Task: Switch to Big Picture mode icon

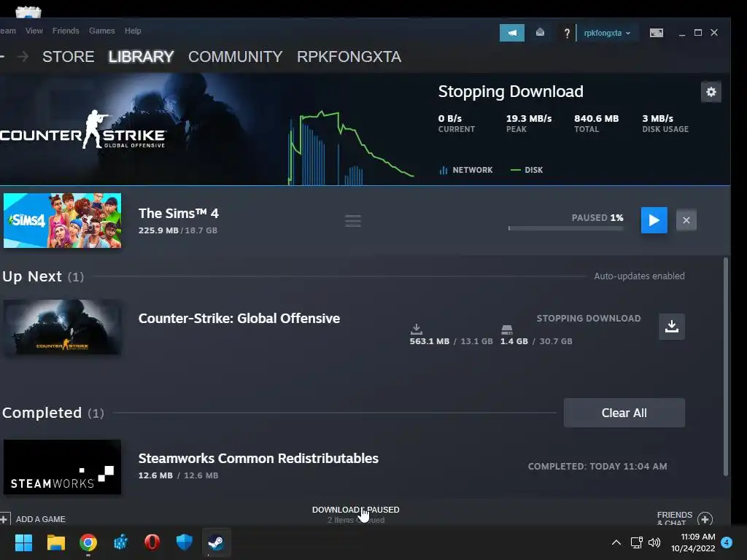Action: click(x=656, y=32)
